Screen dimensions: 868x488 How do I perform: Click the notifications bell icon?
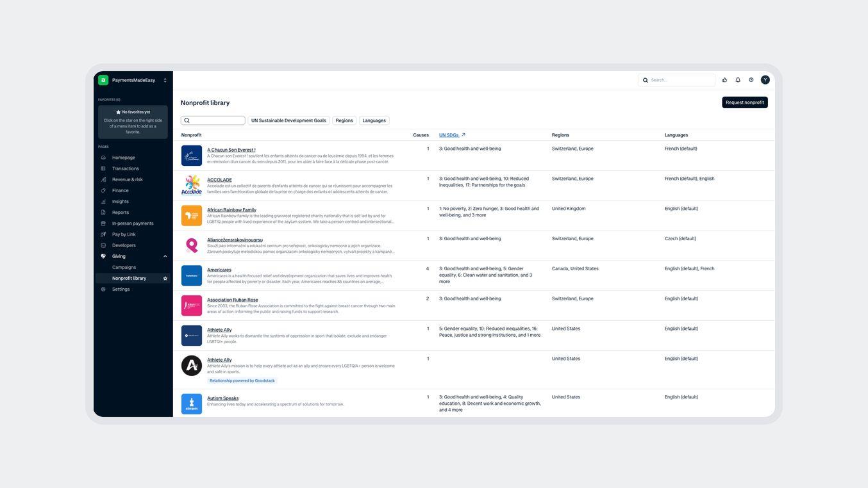[x=737, y=79]
